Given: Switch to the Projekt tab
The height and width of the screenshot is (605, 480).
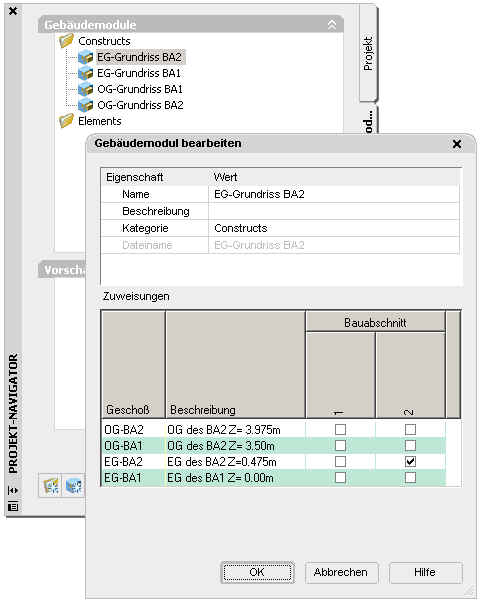Looking at the screenshot, I should coord(368,53).
